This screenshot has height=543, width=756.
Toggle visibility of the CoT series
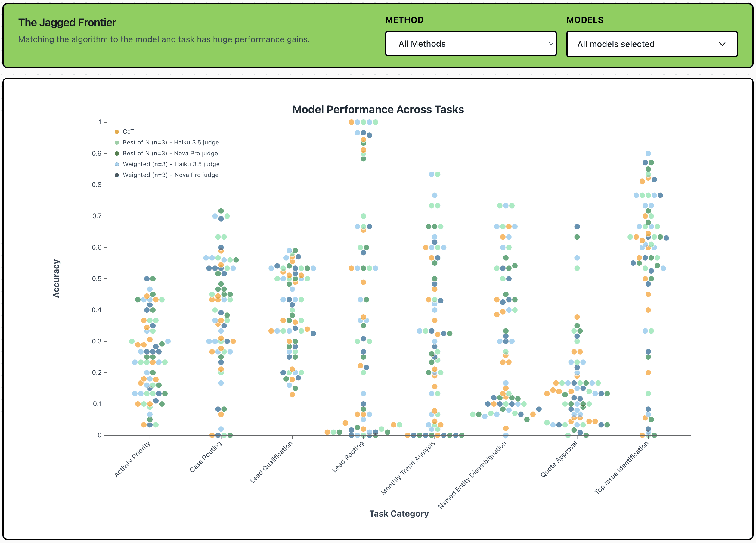click(128, 132)
